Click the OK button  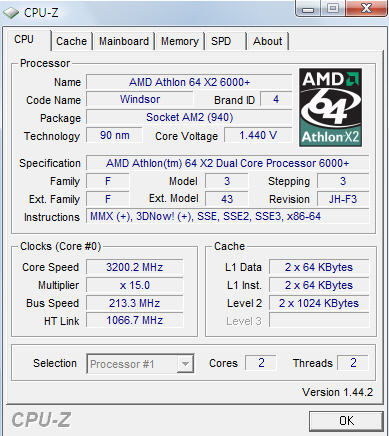pos(346,421)
